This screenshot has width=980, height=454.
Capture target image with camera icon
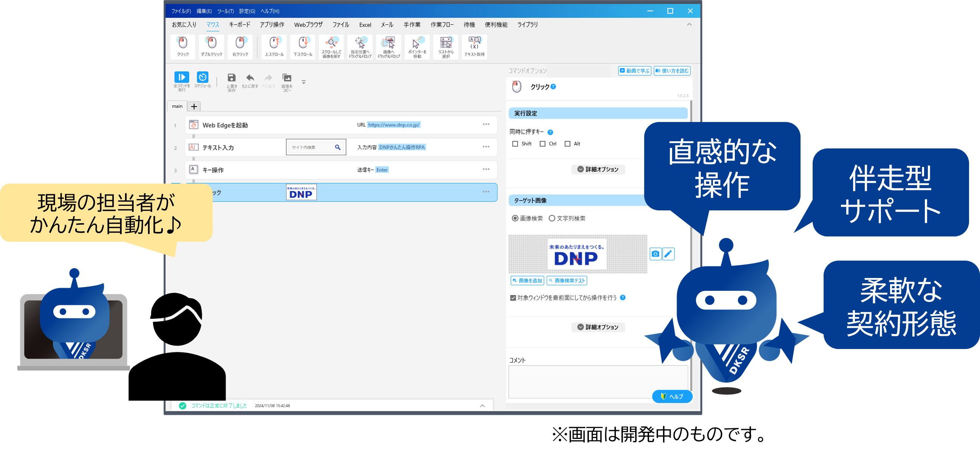[x=655, y=253]
